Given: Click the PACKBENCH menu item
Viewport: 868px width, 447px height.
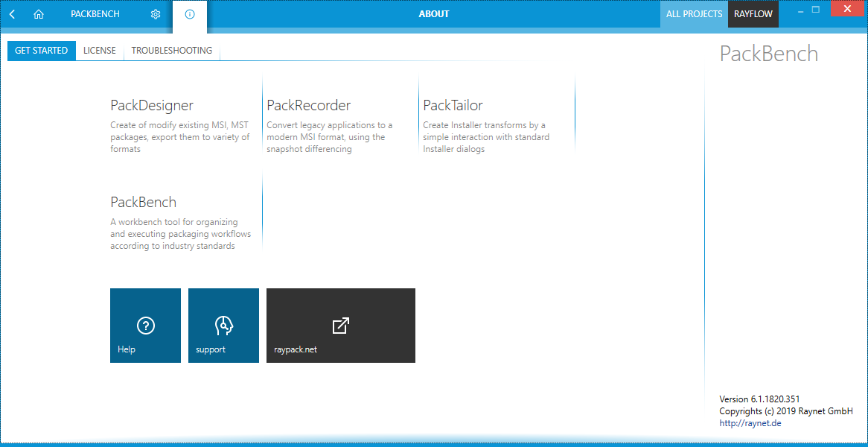Looking at the screenshot, I should pos(95,14).
